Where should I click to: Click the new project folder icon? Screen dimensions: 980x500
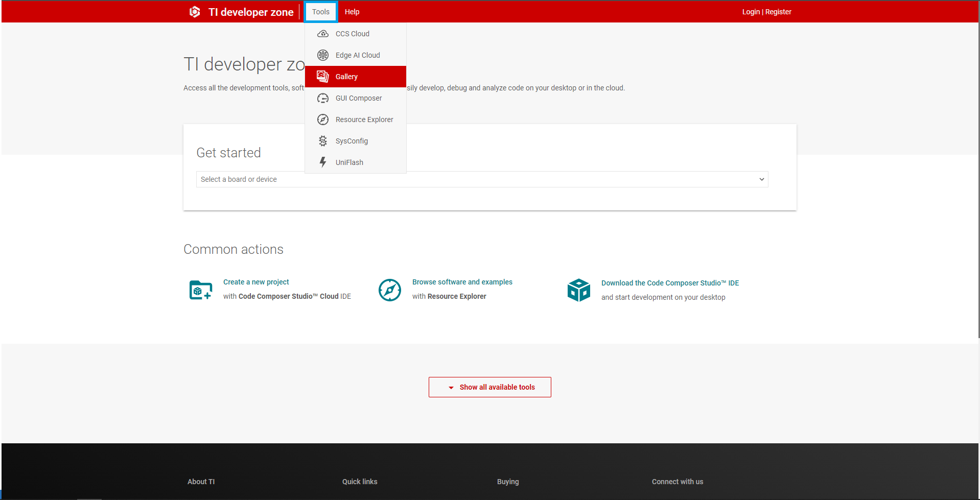pyautogui.click(x=200, y=290)
